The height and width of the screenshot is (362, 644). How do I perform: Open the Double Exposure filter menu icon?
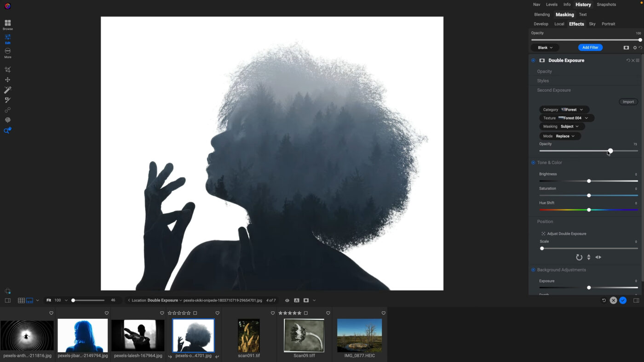638,61
